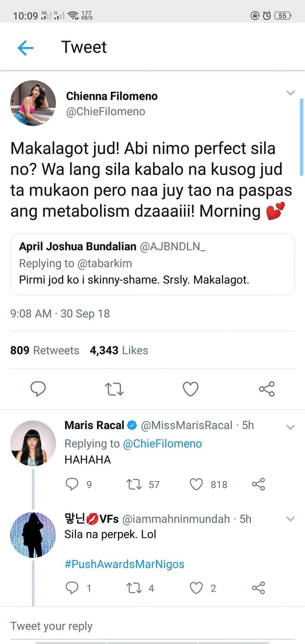Open the #PushAwardsMarNigos hashtag

124,564
